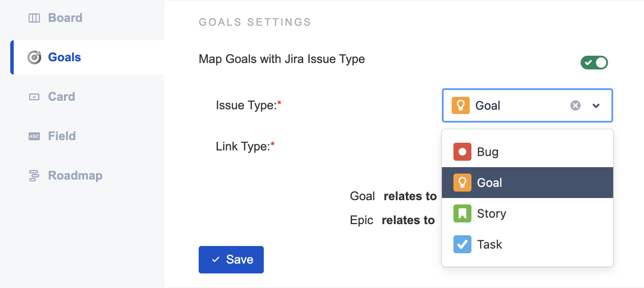Switch to the Roadmap settings tab
This screenshot has height=288, width=644.
[x=75, y=176]
